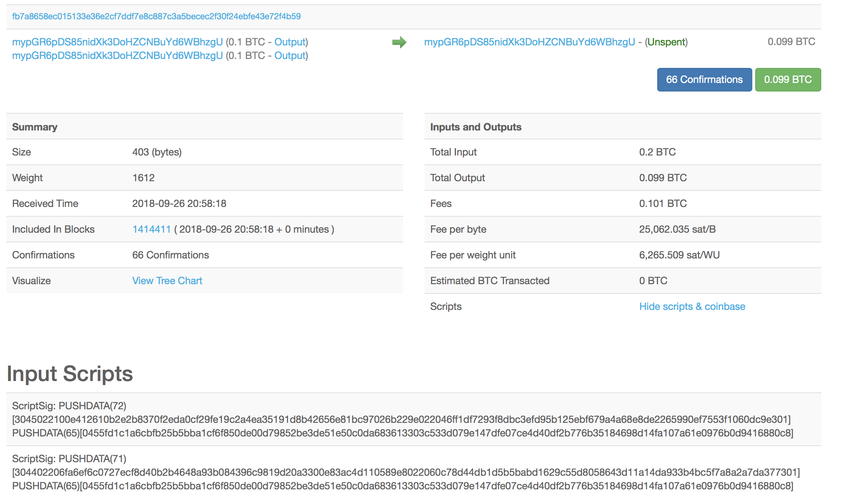Viewport: 852px width, 504px height.
Task: Select Estimated BTC Transacted value 0 BTC
Action: tap(653, 281)
